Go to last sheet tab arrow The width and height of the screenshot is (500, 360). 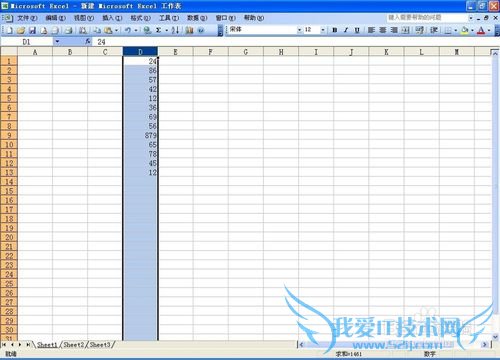[28, 344]
